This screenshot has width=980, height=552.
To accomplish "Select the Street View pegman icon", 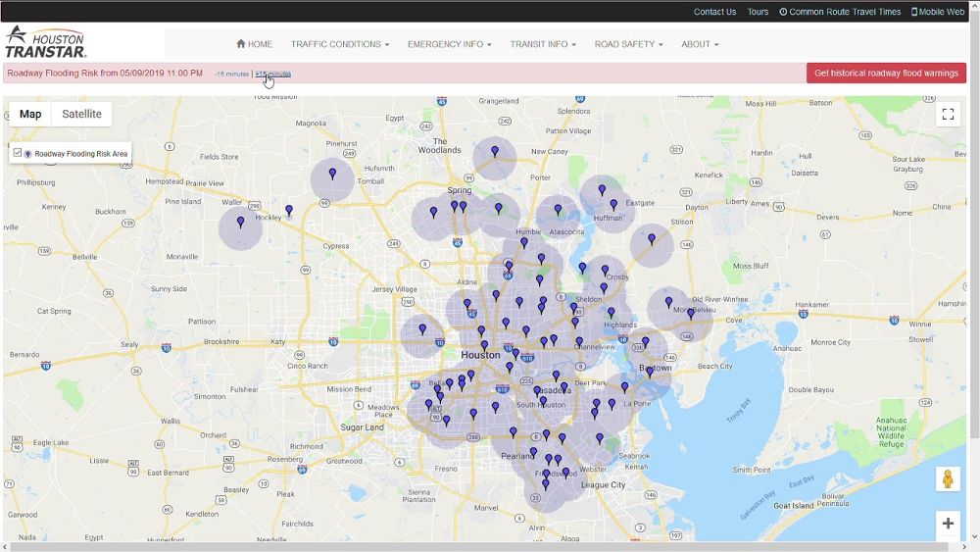I will 948,479.
